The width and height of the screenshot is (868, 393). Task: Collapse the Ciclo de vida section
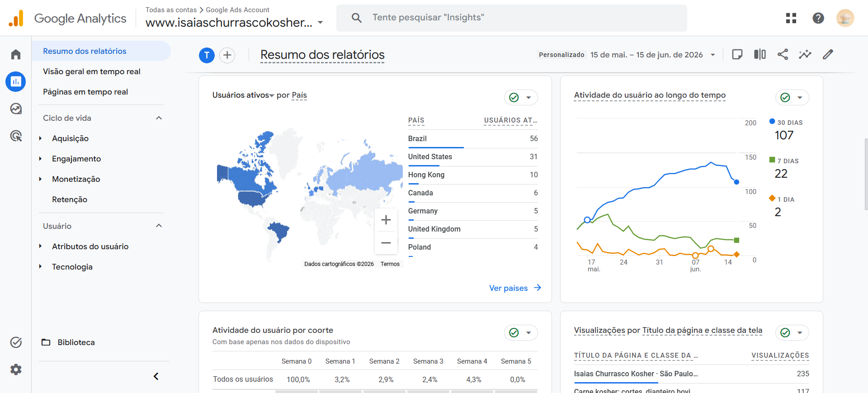pos(159,118)
